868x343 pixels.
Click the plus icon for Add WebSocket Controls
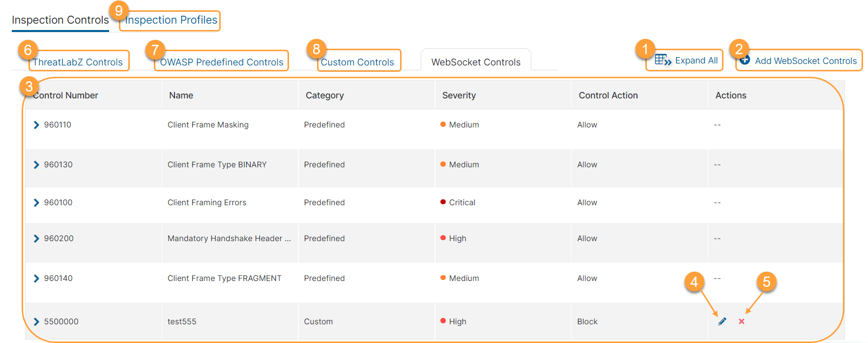pos(745,61)
